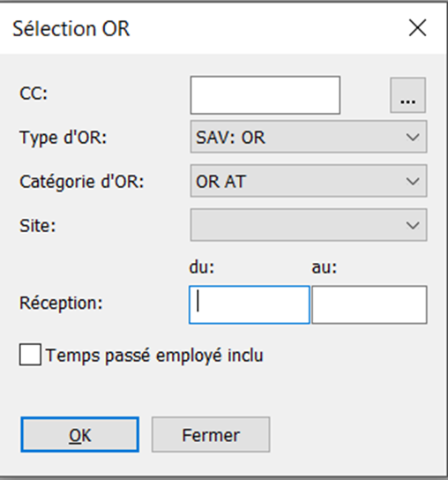This screenshot has height=480, width=448.
Task: Open the CC lookup ellipsis button
Action: click(407, 95)
